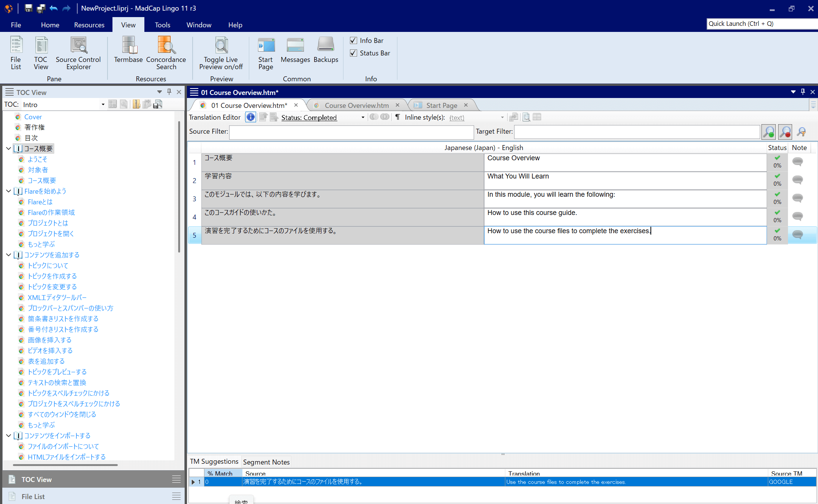
Task: Open the File List pane from the ribbon
Action: [16, 53]
